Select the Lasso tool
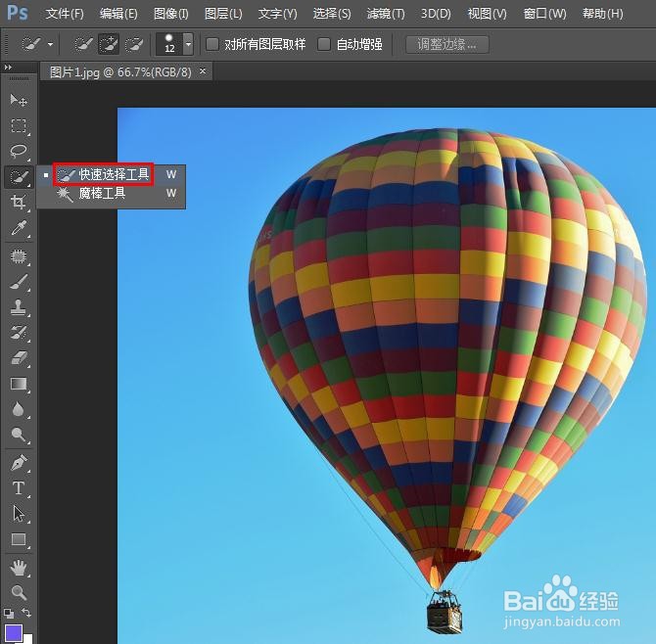Image resolution: width=656 pixels, height=644 pixels. click(19, 152)
